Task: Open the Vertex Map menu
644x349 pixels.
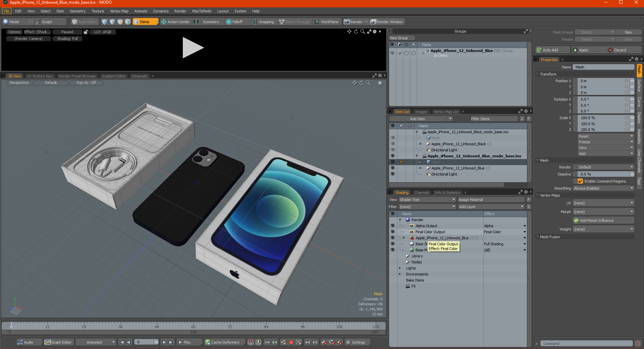Action: 119,11
